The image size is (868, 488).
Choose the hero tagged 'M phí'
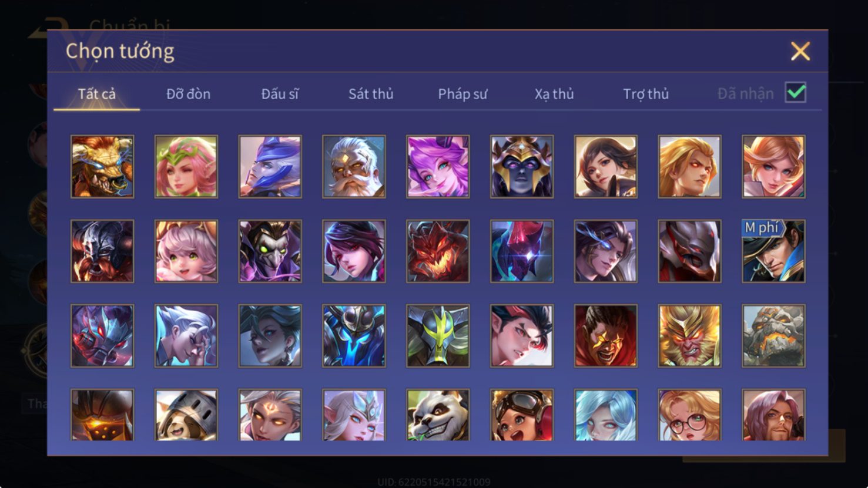point(773,251)
